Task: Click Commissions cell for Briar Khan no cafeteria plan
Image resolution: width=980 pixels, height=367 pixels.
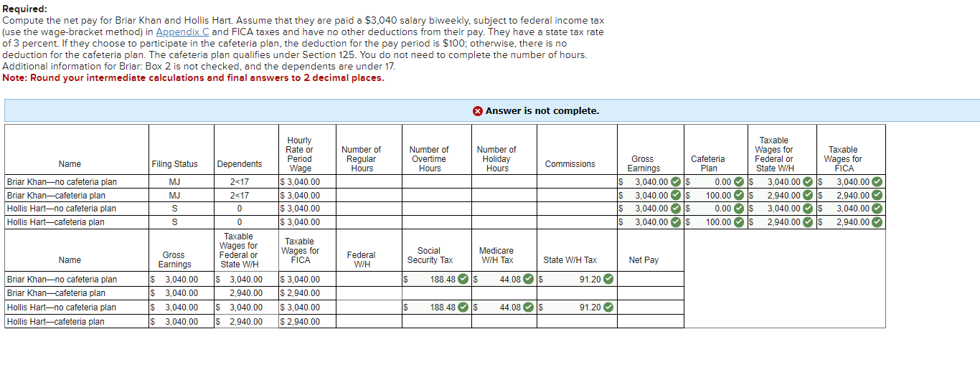Action: (577, 182)
